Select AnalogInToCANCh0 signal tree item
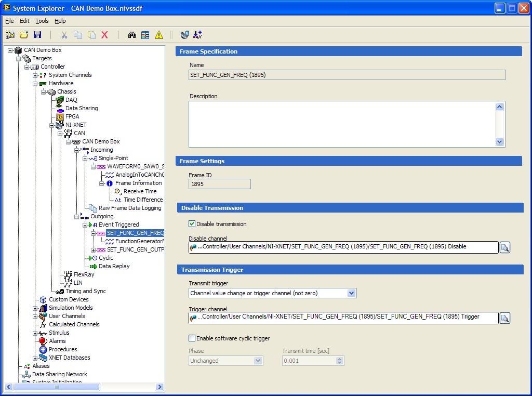This screenshot has width=532, height=396. tap(139, 175)
